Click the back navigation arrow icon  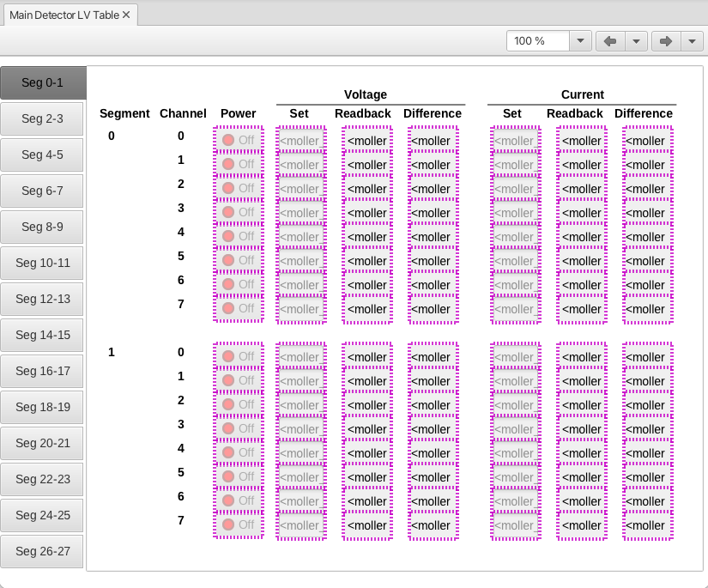610,41
